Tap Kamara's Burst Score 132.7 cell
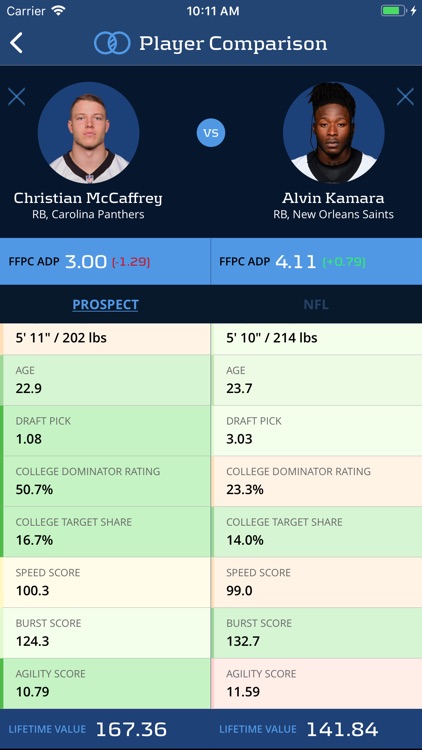Image resolution: width=422 pixels, height=750 pixels. point(317,633)
